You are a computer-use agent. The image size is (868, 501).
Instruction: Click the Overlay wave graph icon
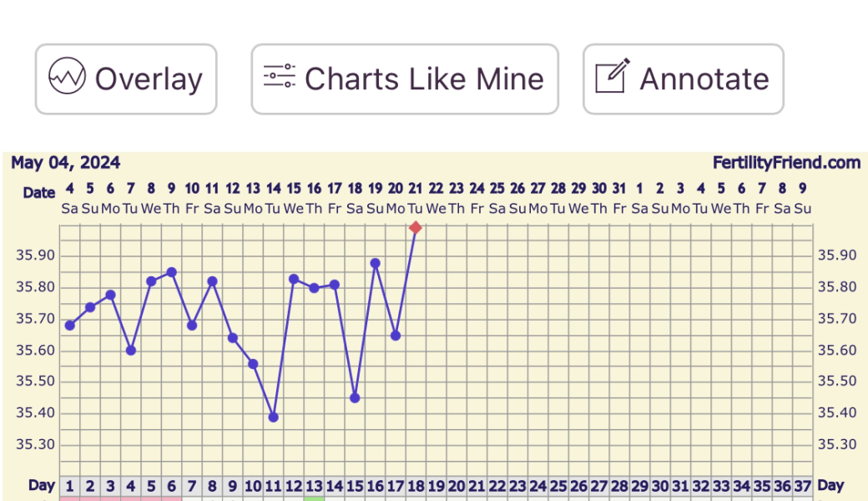tap(67, 78)
